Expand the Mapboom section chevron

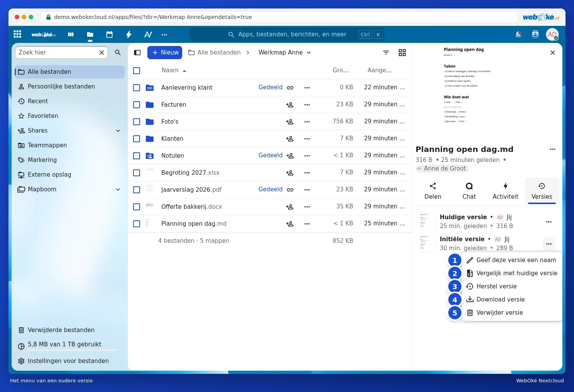(118, 189)
